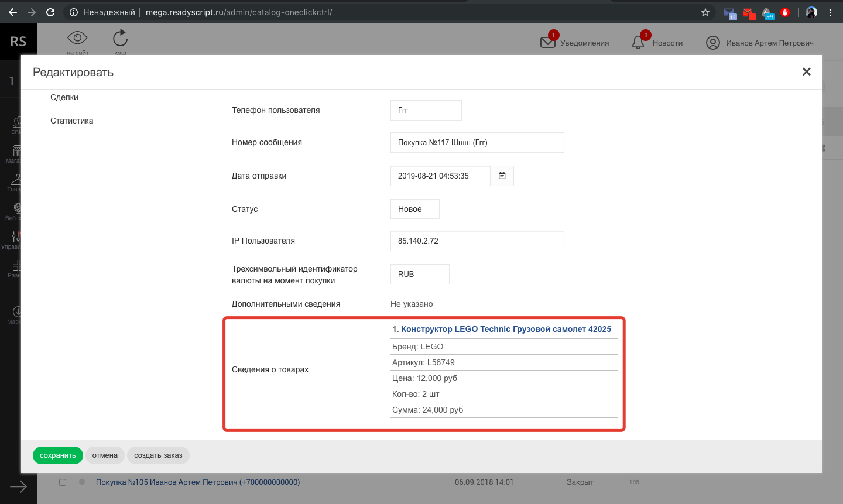The width and height of the screenshot is (843, 504).
Task: Click the user profile avatar icon
Action: [712, 43]
